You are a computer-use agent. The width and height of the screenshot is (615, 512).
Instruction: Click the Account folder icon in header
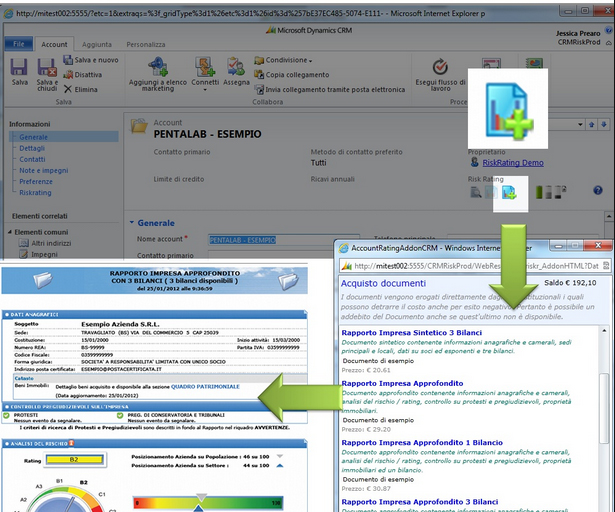[139, 125]
